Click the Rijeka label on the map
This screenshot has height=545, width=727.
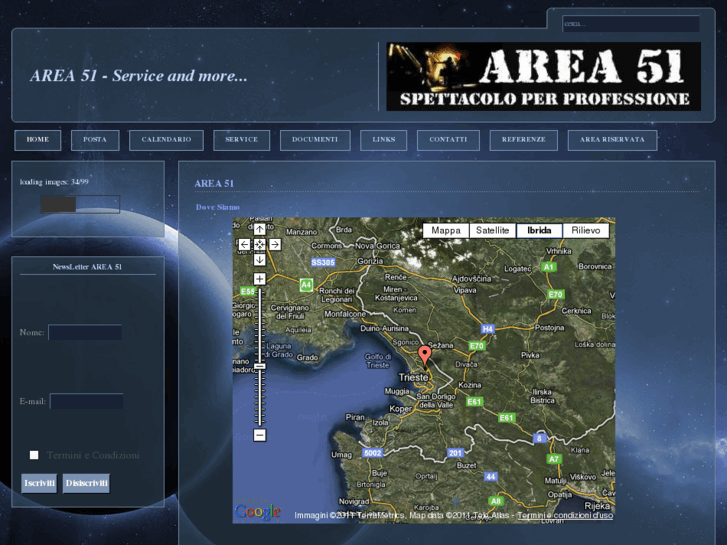(598, 506)
